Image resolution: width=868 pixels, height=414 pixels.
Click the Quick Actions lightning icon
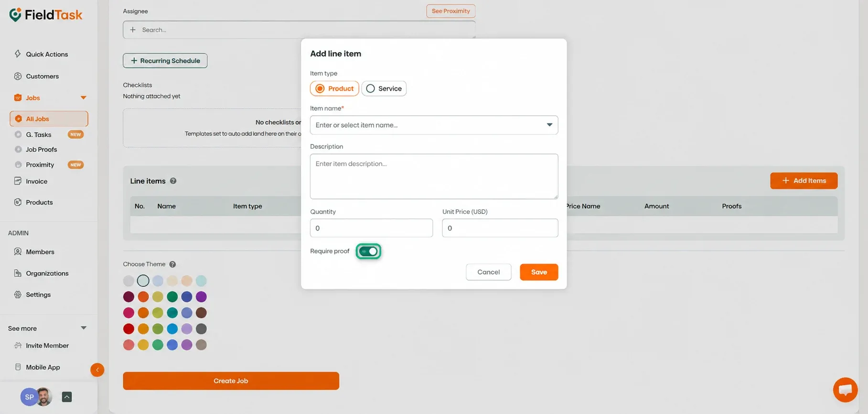tap(18, 54)
